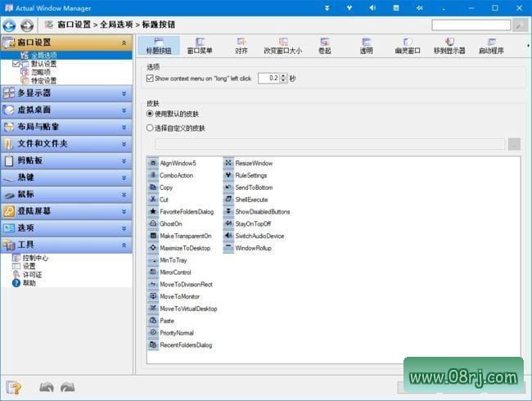Image resolution: width=532 pixels, height=401 pixels.
Task: Select the AlignWindow5 button icon
Action: [x=153, y=163]
